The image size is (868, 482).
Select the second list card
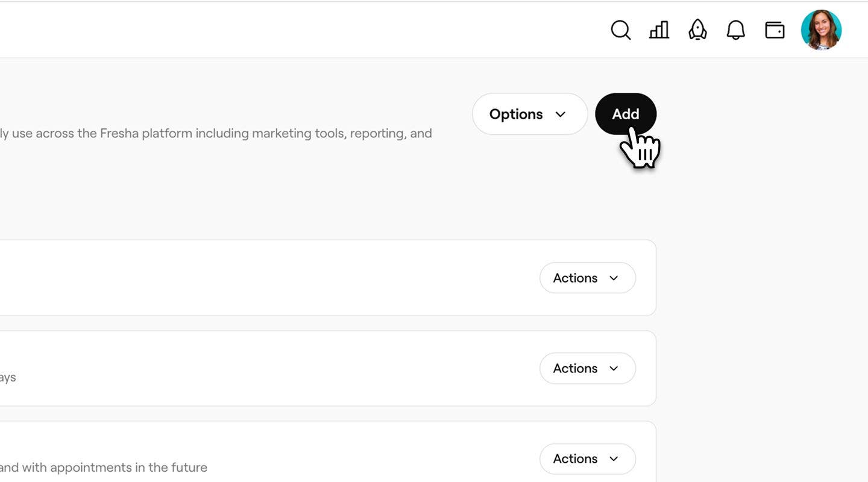point(271,368)
